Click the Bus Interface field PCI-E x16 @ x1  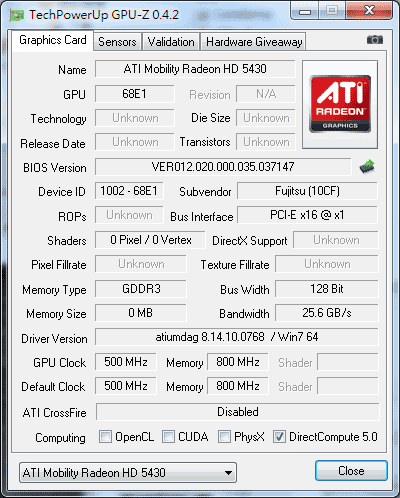pos(307,215)
